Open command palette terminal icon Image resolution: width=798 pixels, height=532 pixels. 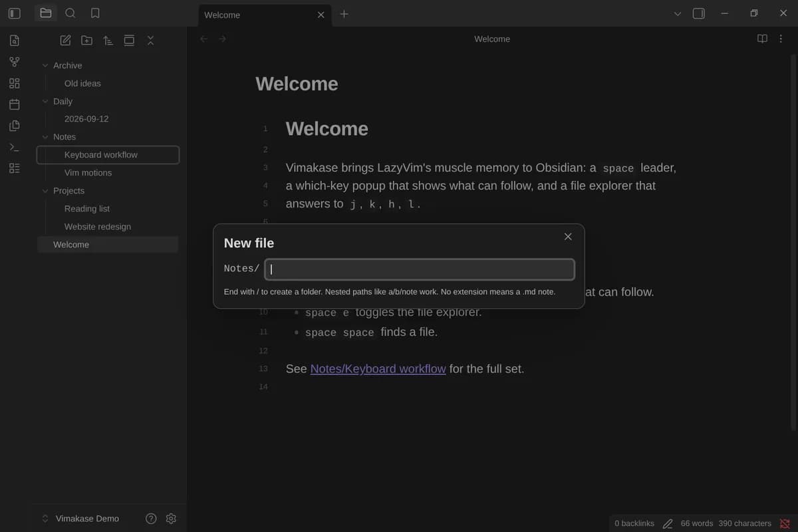coord(15,147)
